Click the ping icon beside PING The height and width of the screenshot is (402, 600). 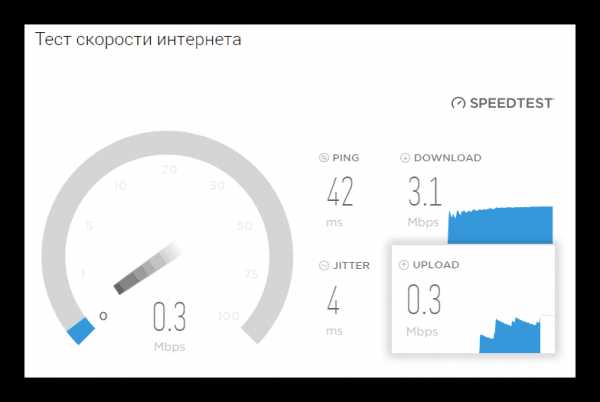point(324,158)
